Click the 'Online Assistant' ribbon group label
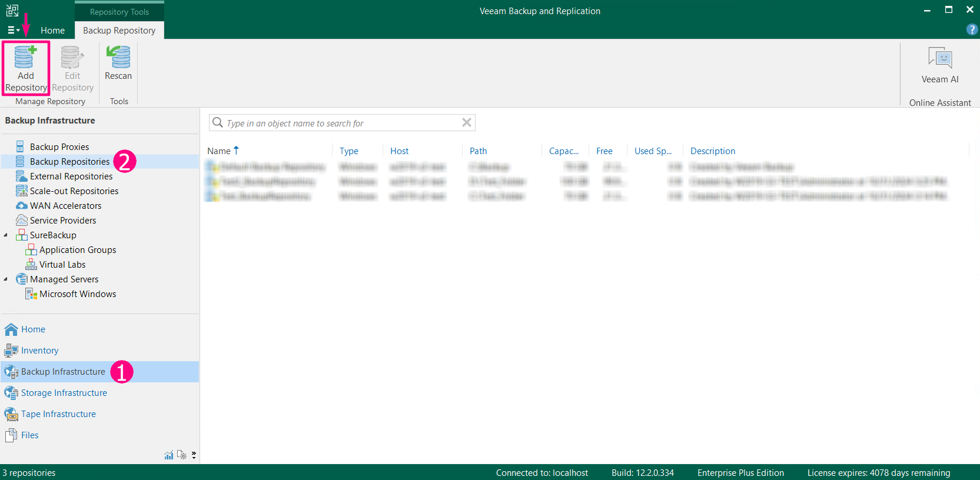The height and width of the screenshot is (480, 980). click(x=940, y=103)
